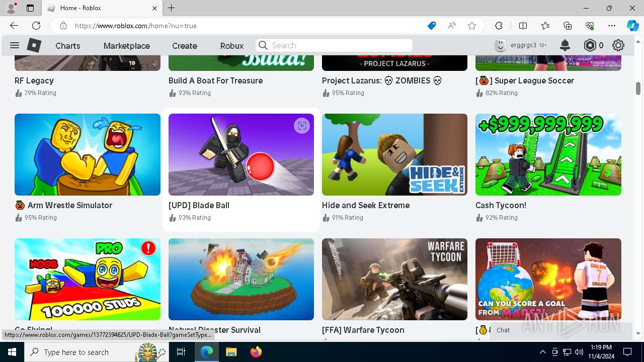Open the system volume control
The image size is (644, 362).
point(579,352)
